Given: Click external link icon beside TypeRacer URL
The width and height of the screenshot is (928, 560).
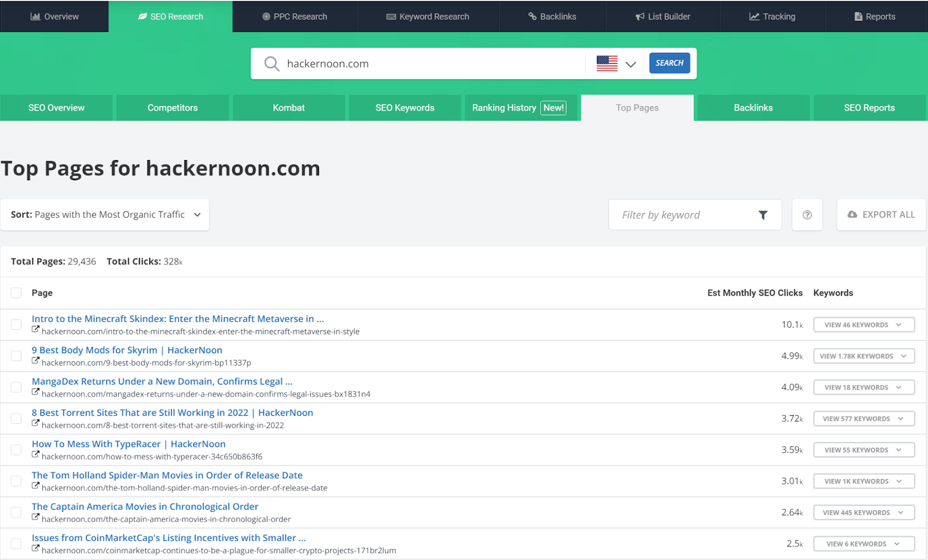Looking at the screenshot, I should click(x=35, y=454).
